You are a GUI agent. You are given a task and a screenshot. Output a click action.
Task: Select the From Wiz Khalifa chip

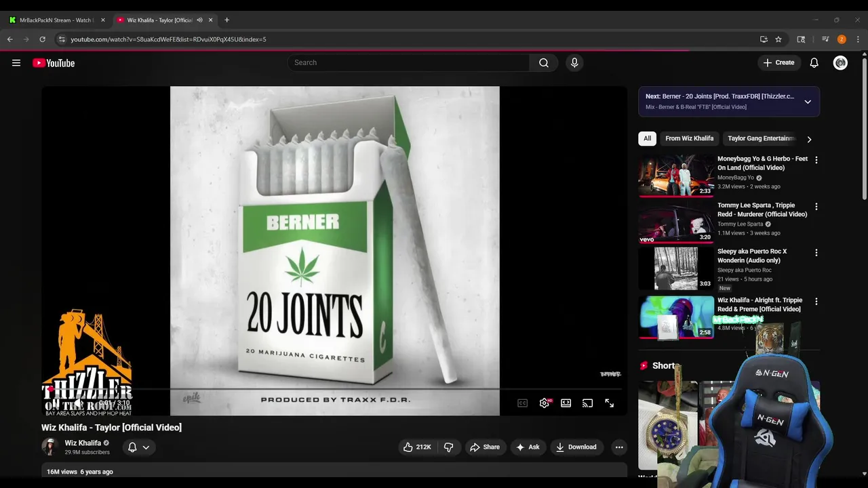tap(689, 138)
